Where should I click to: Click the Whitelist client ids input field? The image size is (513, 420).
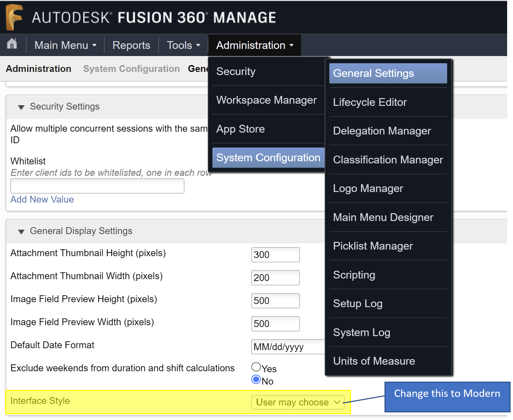[x=97, y=186]
